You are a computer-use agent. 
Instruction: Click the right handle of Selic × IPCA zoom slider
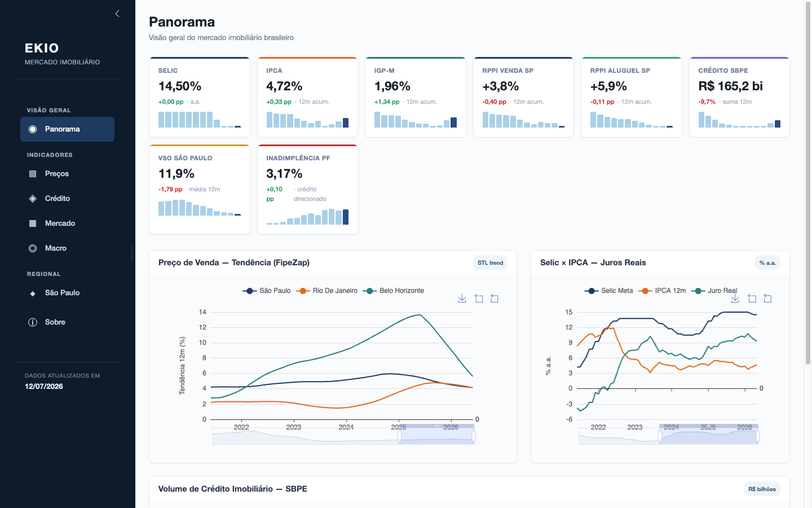[x=758, y=436]
